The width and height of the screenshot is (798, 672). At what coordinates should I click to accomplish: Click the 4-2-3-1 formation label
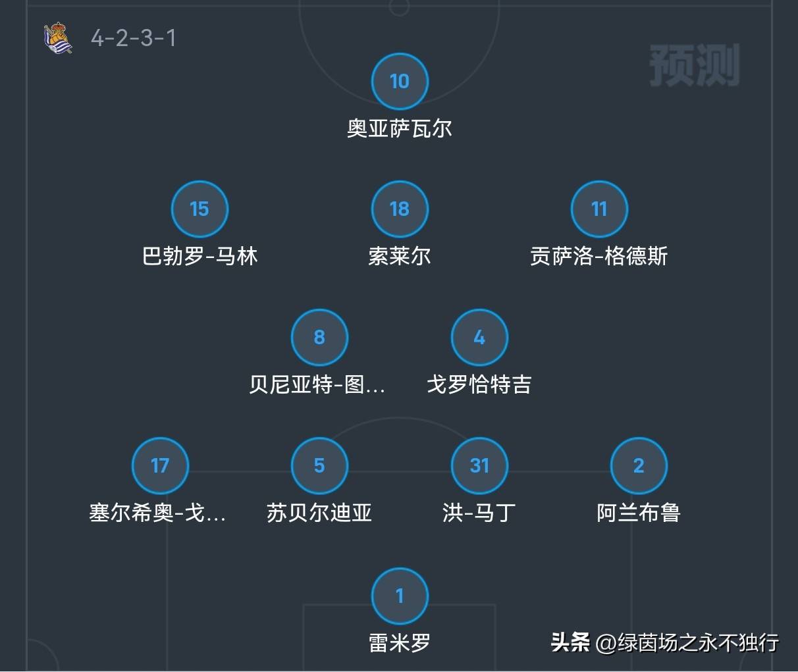(134, 38)
